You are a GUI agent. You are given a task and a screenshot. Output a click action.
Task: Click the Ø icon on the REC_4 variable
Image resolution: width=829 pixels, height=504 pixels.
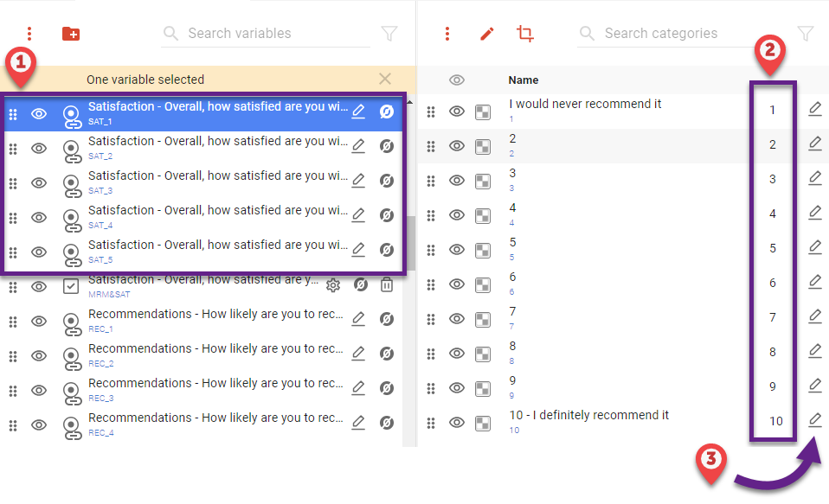[x=386, y=423]
